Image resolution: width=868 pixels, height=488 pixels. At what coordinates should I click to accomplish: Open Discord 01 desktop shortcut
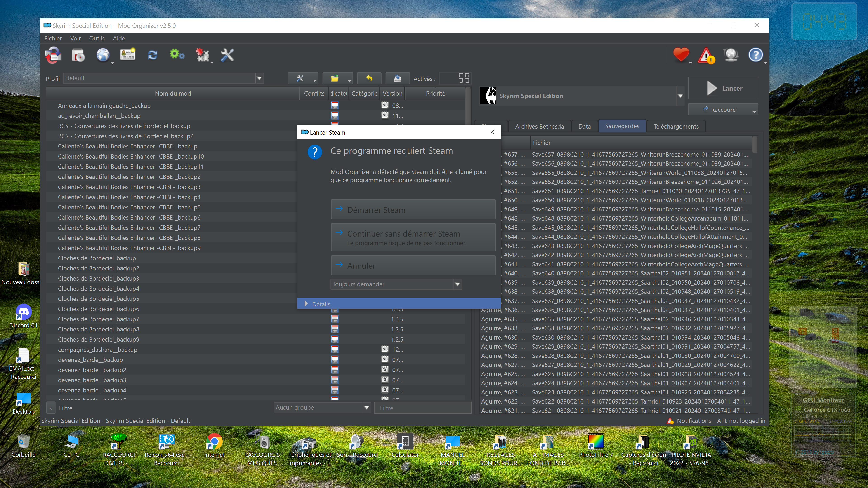(x=23, y=316)
